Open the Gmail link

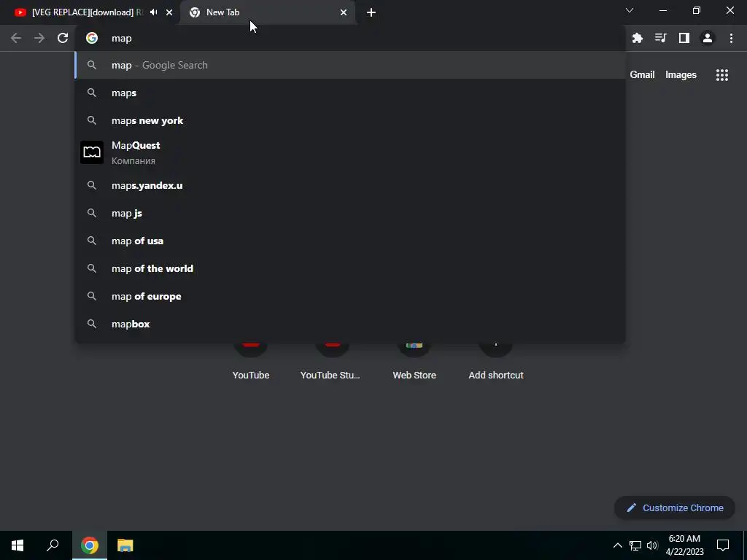642,75
